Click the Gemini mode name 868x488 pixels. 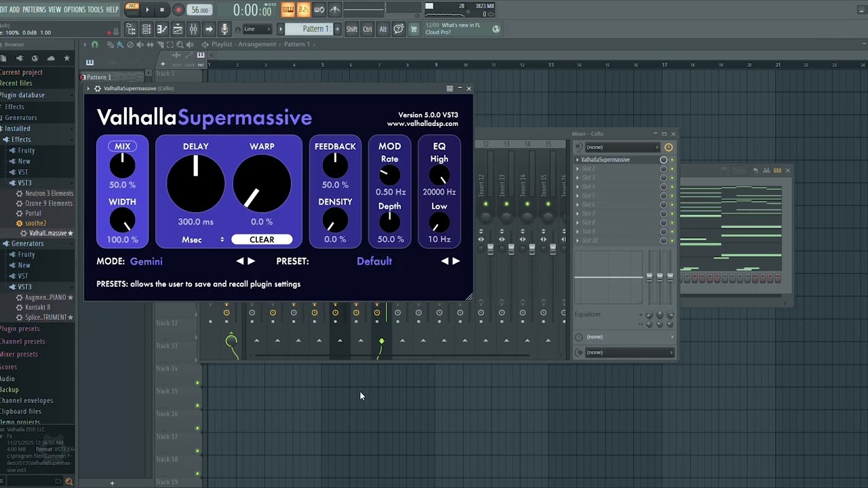tap(146, 261)
